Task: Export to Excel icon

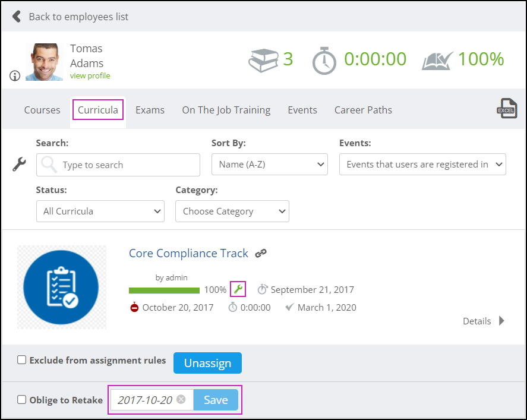Action: tap(507, 108)
